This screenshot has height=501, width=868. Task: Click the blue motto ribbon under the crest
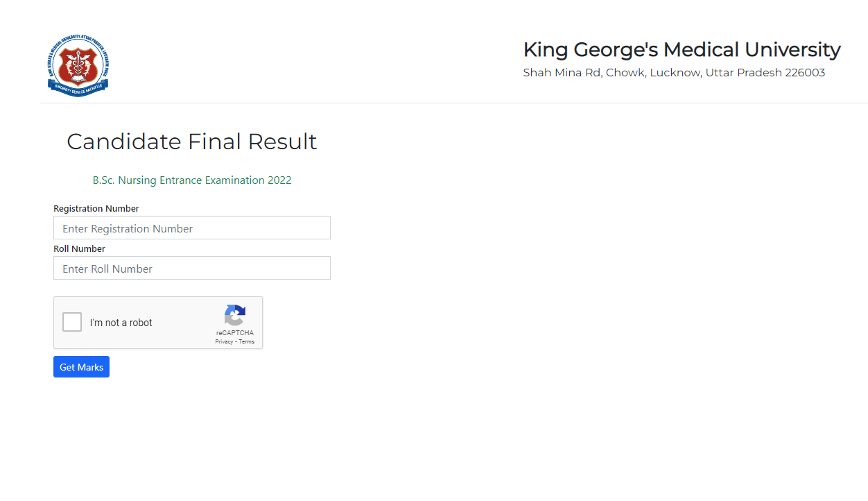78,88
